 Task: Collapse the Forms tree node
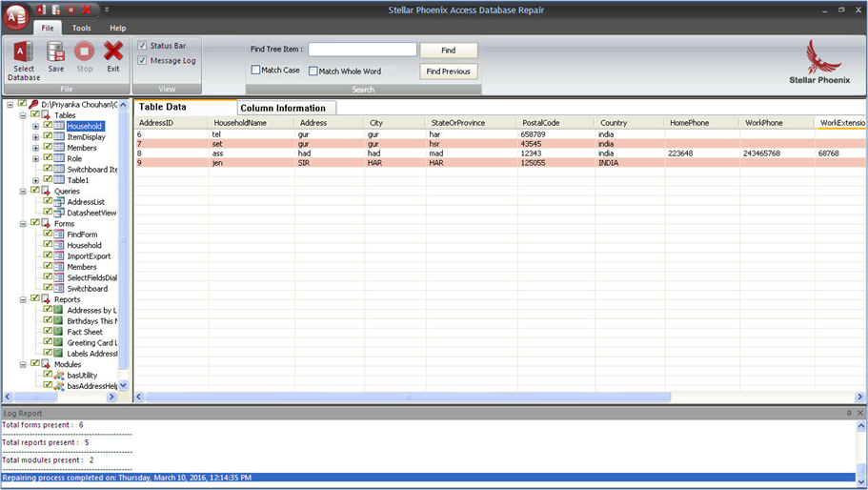(23, 224)
